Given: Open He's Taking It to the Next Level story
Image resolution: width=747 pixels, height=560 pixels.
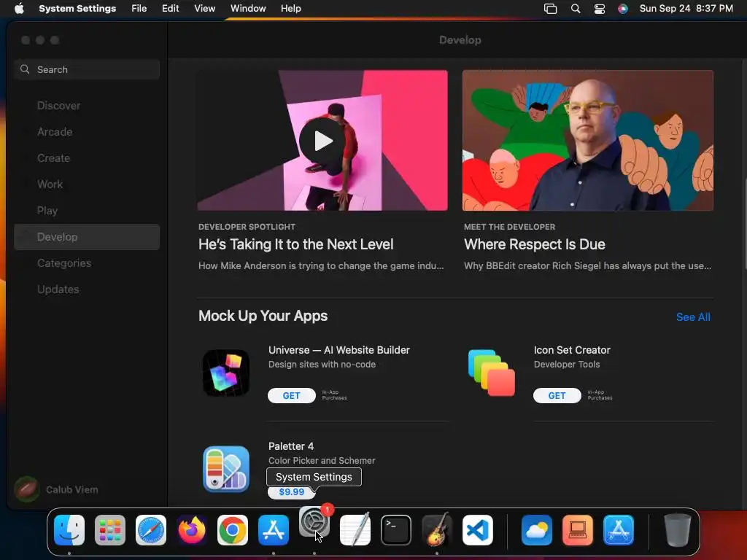Looking at the screenshot, I should pos(296,244).
